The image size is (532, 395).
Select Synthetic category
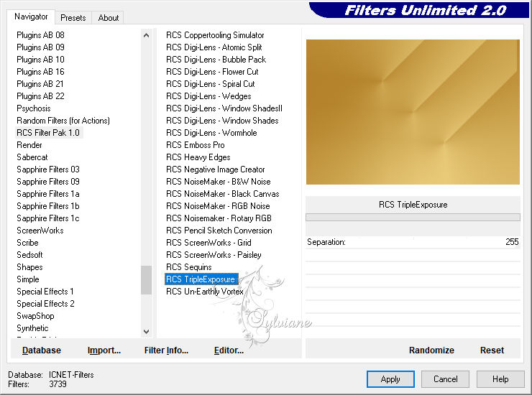tap(32, 328)
